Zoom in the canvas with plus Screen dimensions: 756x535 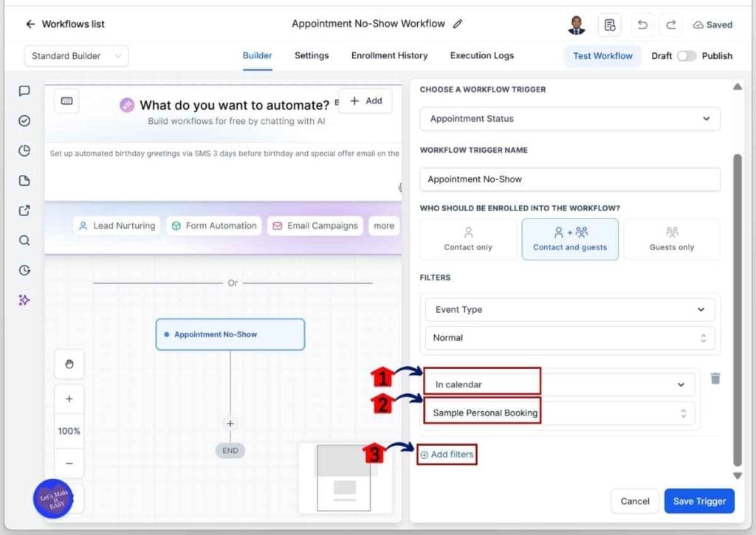point(69,398)
